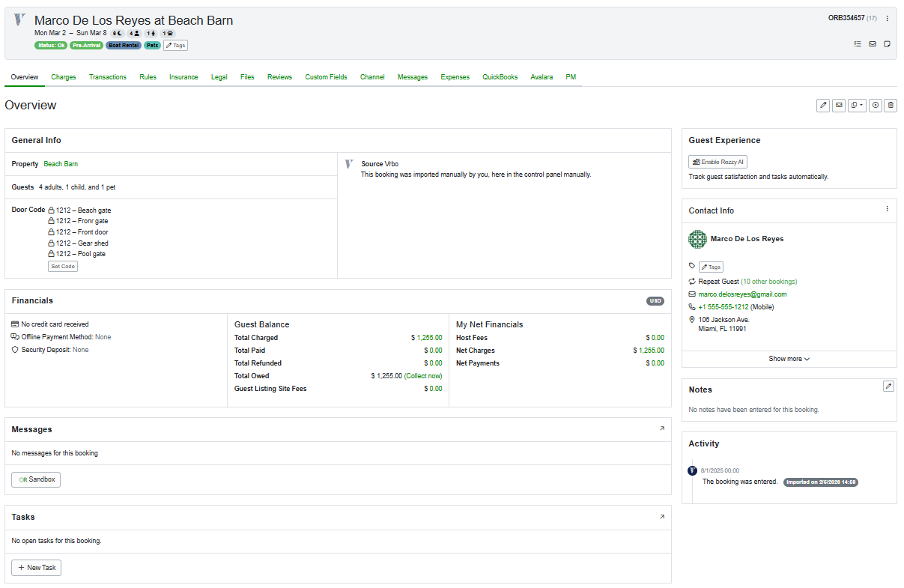The height and width of the screenshot is (588, 904).
Task: Open the task list icon in the header
Action: point(858,43)
